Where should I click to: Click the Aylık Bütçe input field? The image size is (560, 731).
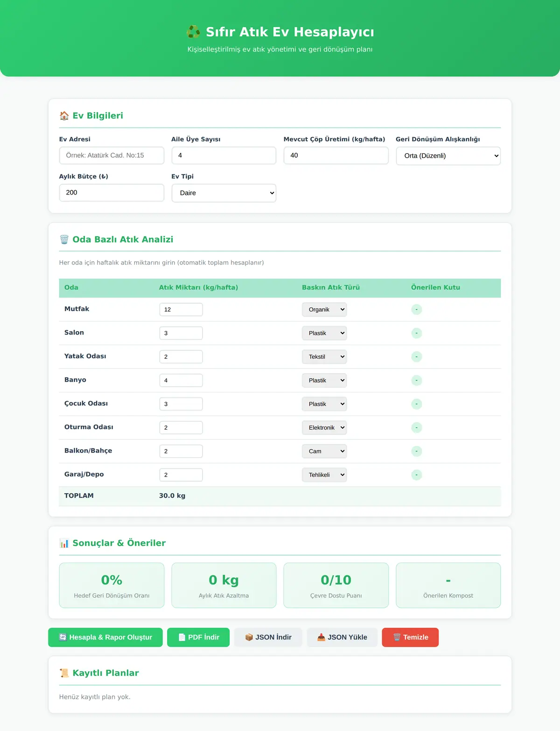(x=112, y=193)
